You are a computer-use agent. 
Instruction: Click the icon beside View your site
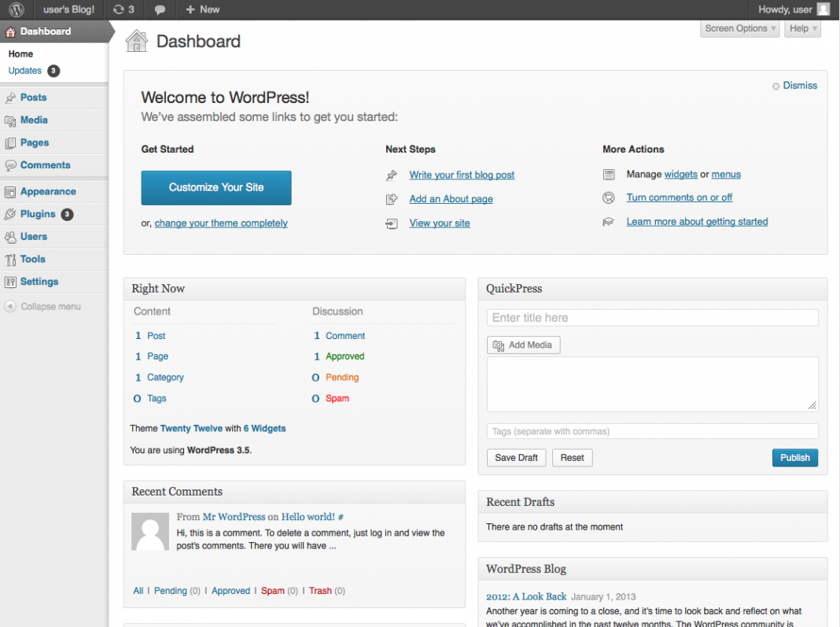[392, 223]
